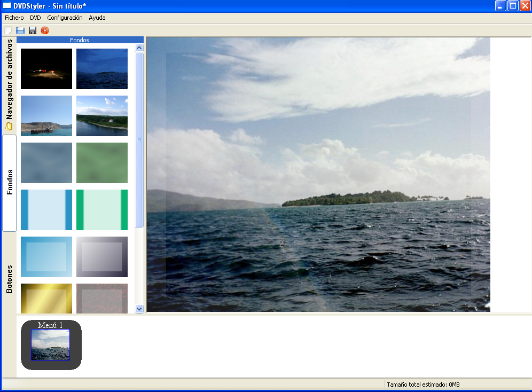Select the Menú 1 thumbnail in timeline

51,344
